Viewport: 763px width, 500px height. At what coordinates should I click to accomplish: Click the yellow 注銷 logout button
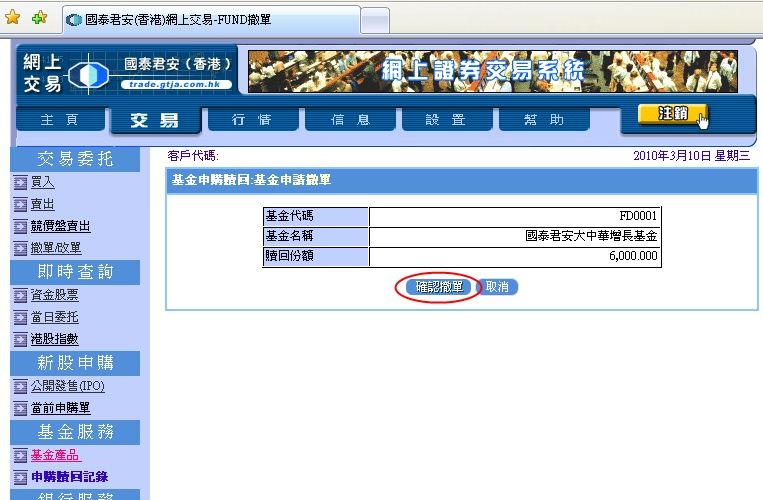(672, 114)
